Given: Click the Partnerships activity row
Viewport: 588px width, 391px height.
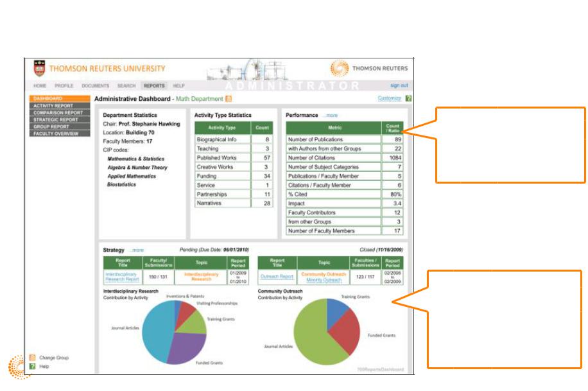Looking at the screenshot, I should tap(234, 195).
